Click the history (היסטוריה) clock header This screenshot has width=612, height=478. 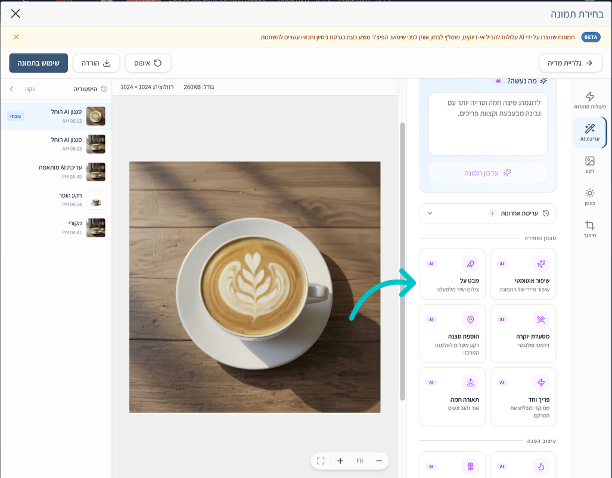click(x=90, y=89)
